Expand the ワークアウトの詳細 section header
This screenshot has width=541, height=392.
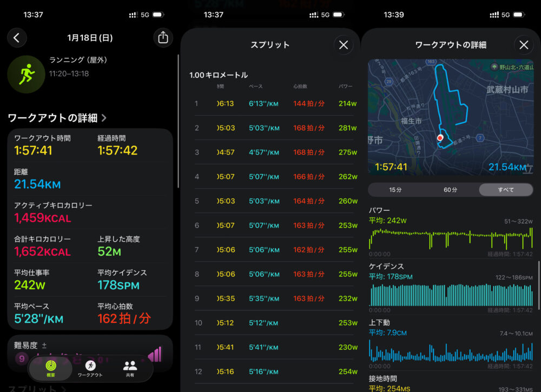click(57, 117)
